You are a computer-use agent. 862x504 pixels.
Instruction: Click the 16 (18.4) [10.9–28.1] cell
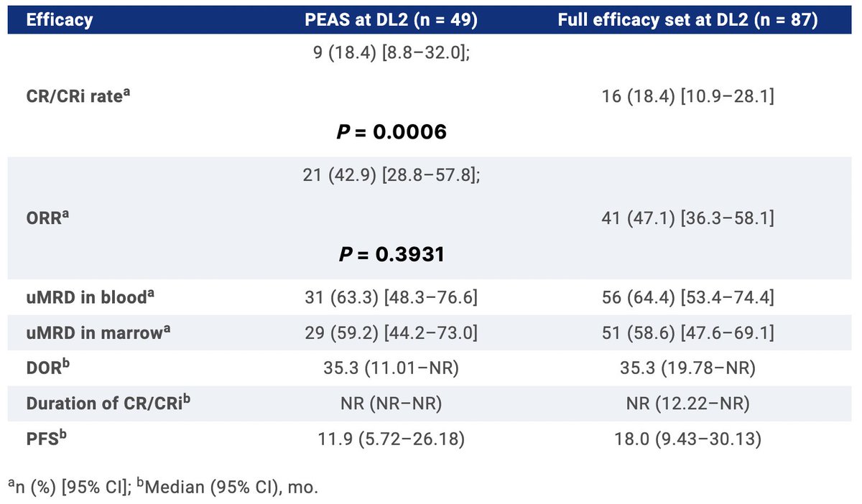pos(687,96)
